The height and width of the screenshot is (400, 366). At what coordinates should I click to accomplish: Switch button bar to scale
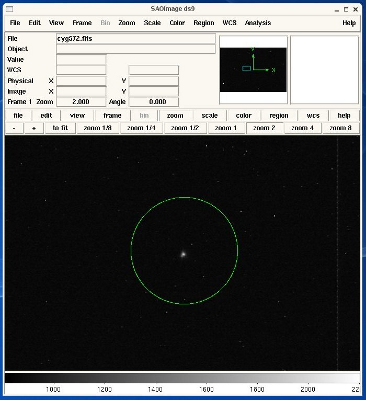tap(209, 116)
